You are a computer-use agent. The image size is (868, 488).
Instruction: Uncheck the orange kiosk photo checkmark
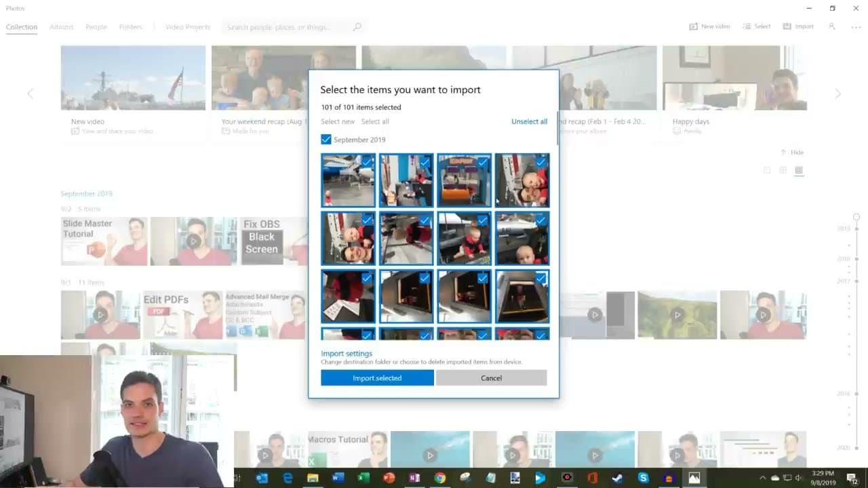tap(483, 162)
